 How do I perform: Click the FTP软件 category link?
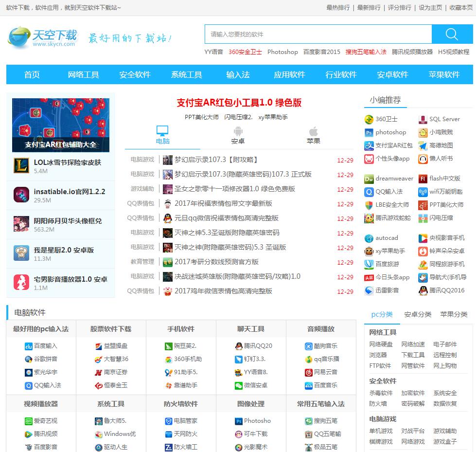coord(380,366)
